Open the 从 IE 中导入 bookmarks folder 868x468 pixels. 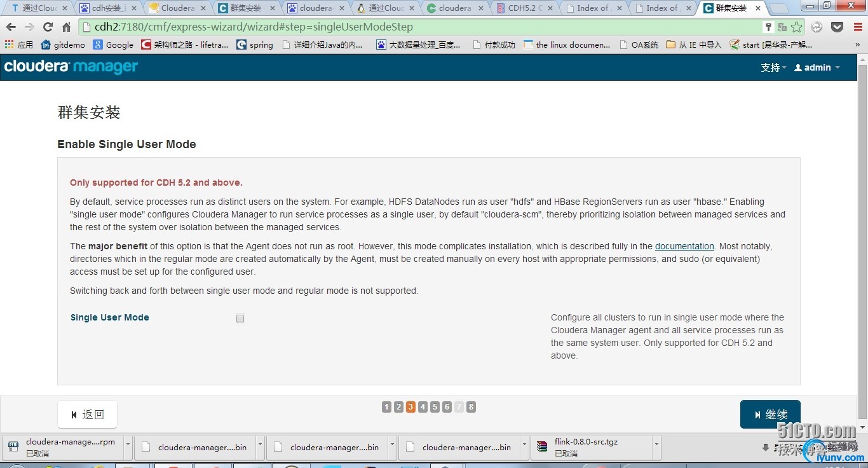click(x=694, y=45)
